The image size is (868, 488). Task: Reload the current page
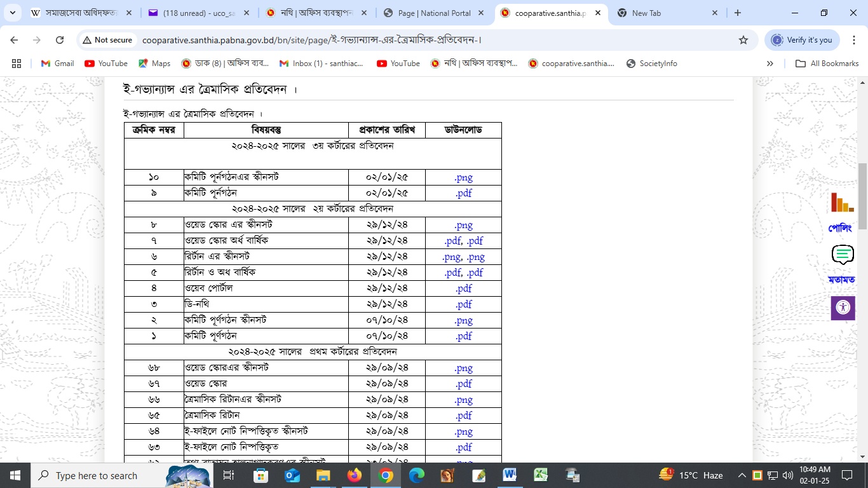click(x=60, y=40)
